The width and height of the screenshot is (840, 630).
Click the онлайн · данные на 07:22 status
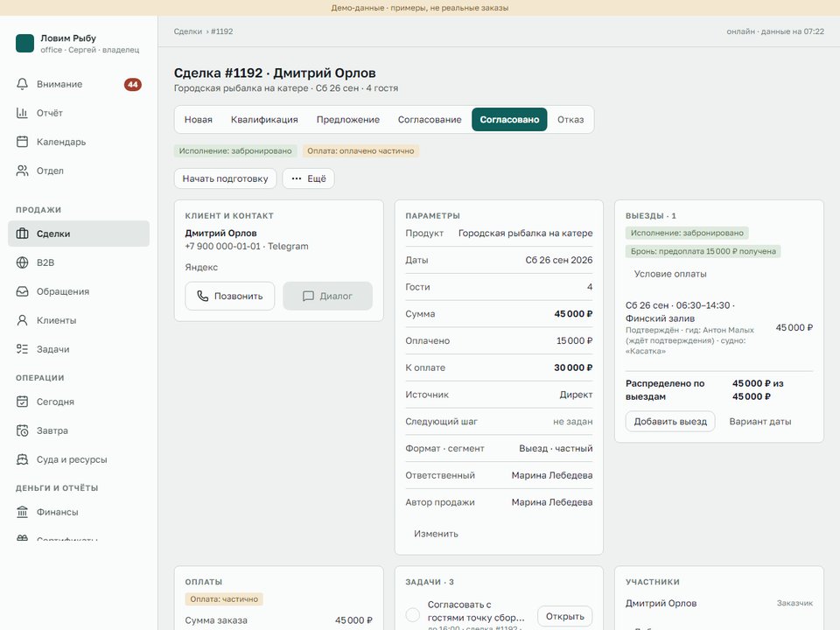[x=775, y=31]
